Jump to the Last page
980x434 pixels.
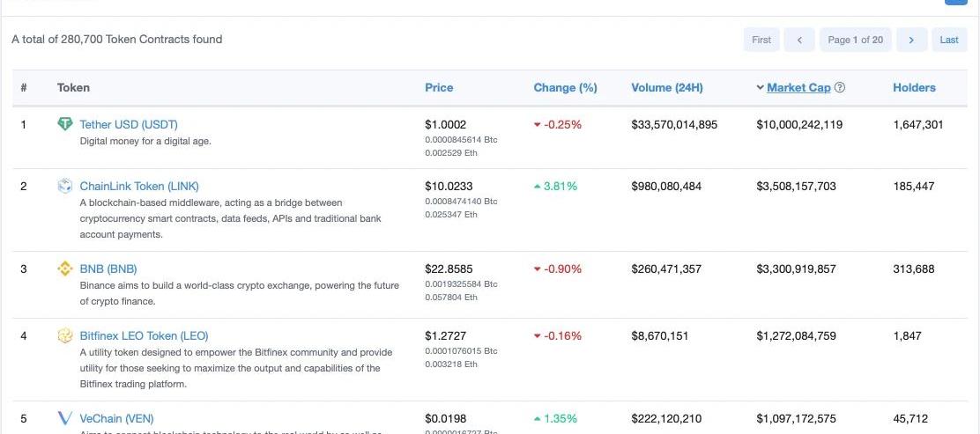(x=949, y=40)
